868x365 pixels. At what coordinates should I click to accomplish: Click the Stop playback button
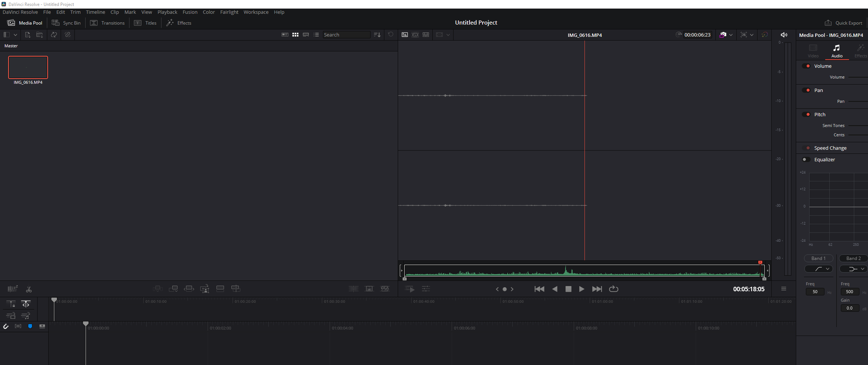click(568, 289)
